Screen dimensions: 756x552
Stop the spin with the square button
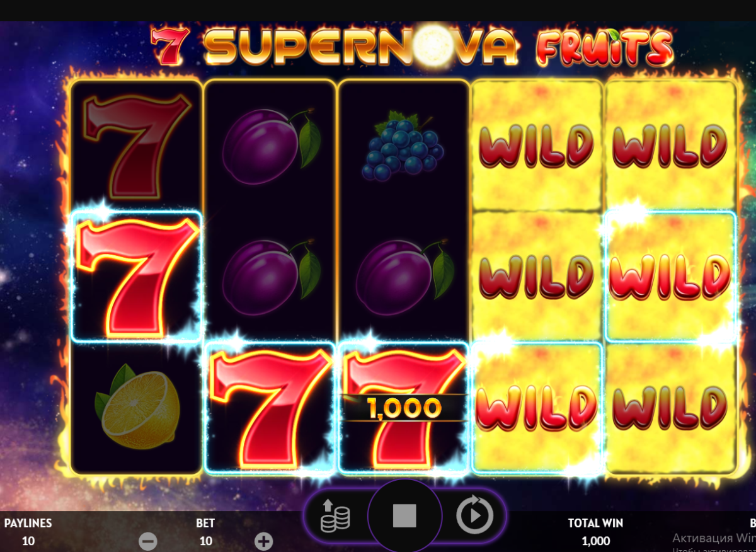[x=404, y=515]
